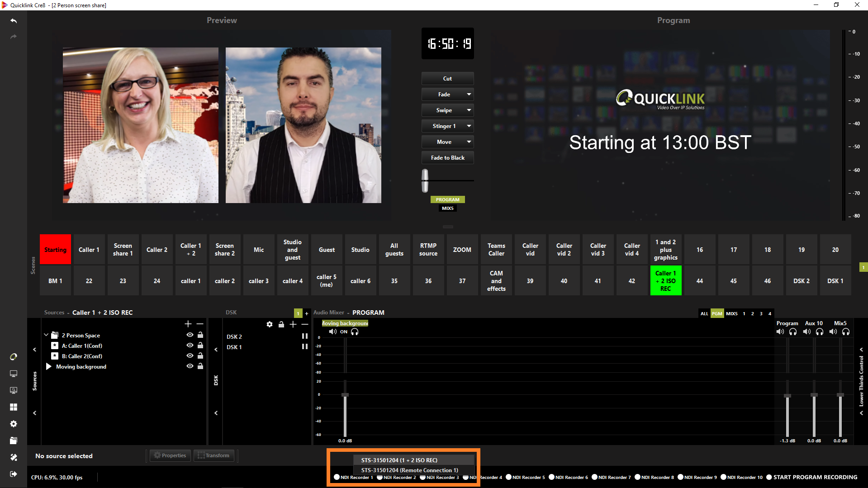Adjust the Moving background volume fader
The image size is (868, 488).
click(x=345, y=395)
